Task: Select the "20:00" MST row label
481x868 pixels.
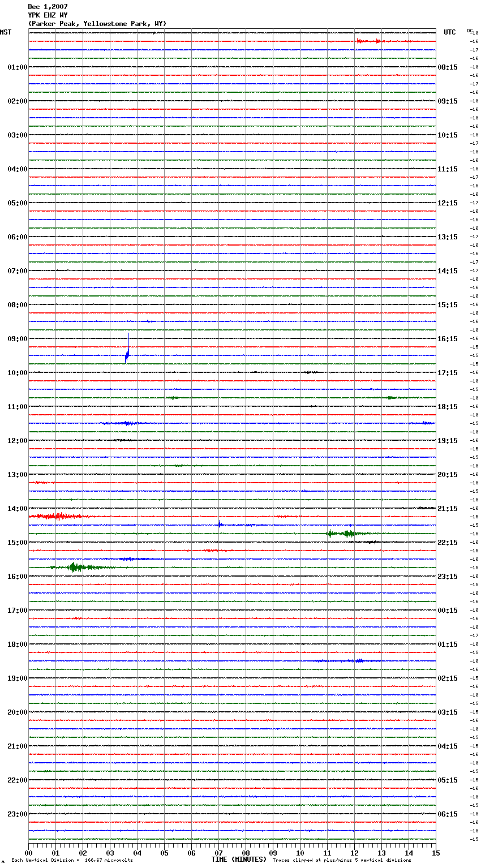Action: pyautogui.click(x=18, y=712)
